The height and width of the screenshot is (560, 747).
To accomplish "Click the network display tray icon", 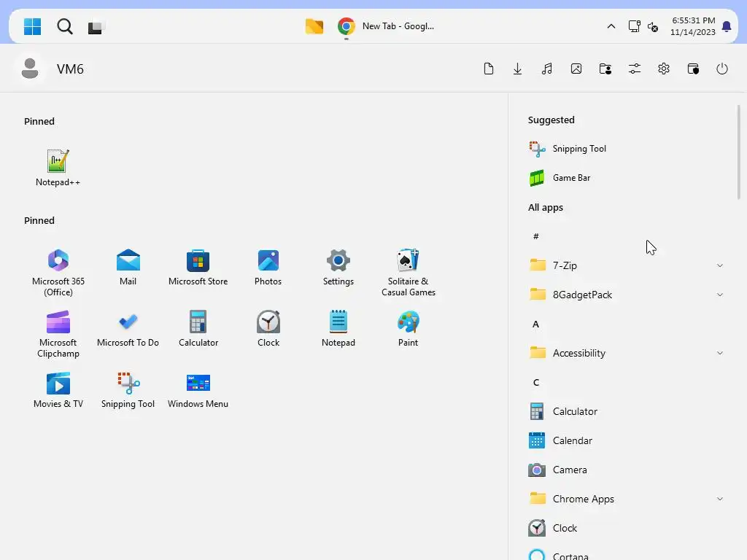I will (634, 26).
